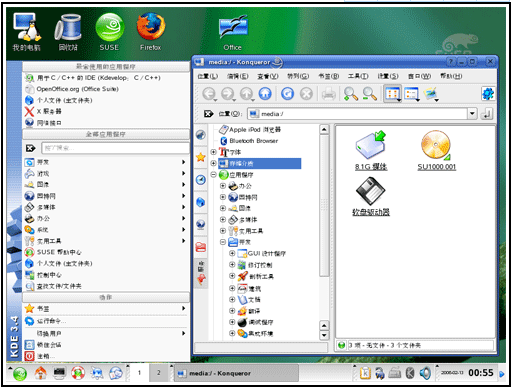Viewport: 513px width, 391px height.
Task: Expand the GUI designer tree node
Action: click(x=232, y=253)
